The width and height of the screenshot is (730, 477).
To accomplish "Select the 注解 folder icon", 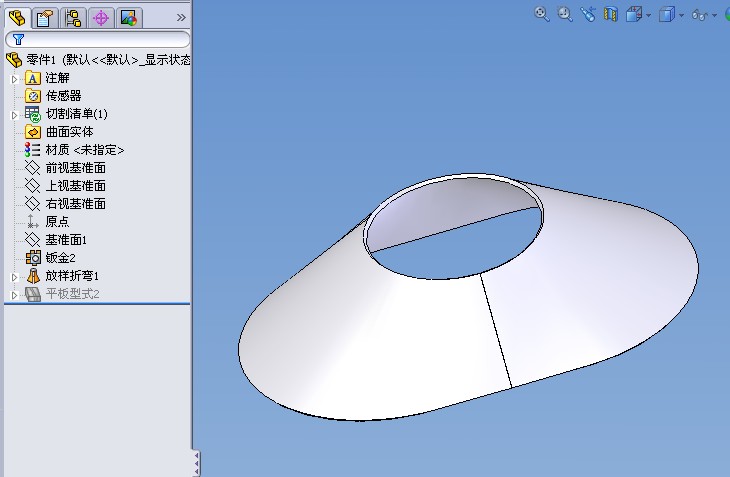I will coord(33,78).
